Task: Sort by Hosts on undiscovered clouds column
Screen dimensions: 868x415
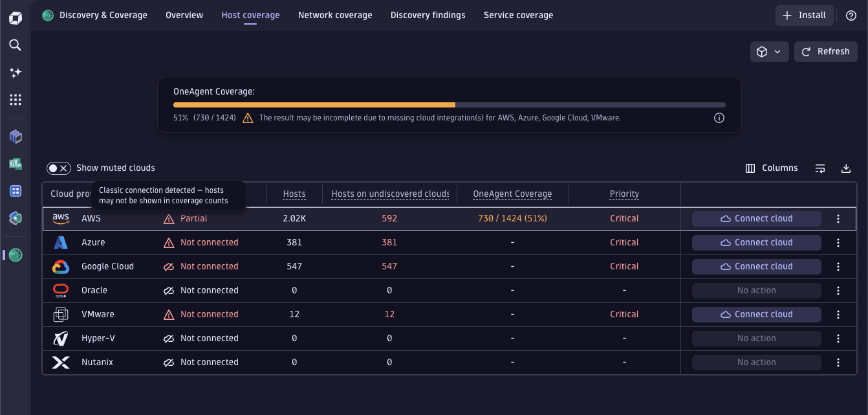Action: click(390, 194)
